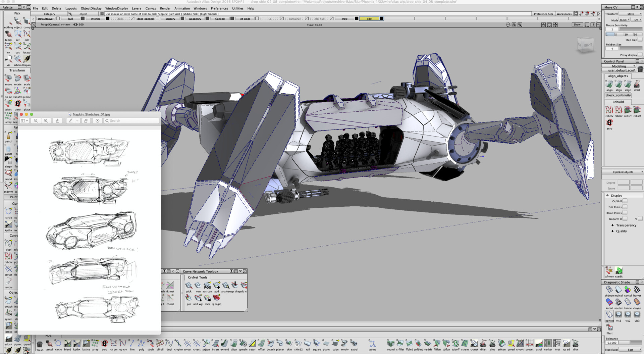This screenshot has width=644, height=354.
Task: Click the pin tool in CrvNet Tools
Action: pyautogui.click(x=189, y=298)
